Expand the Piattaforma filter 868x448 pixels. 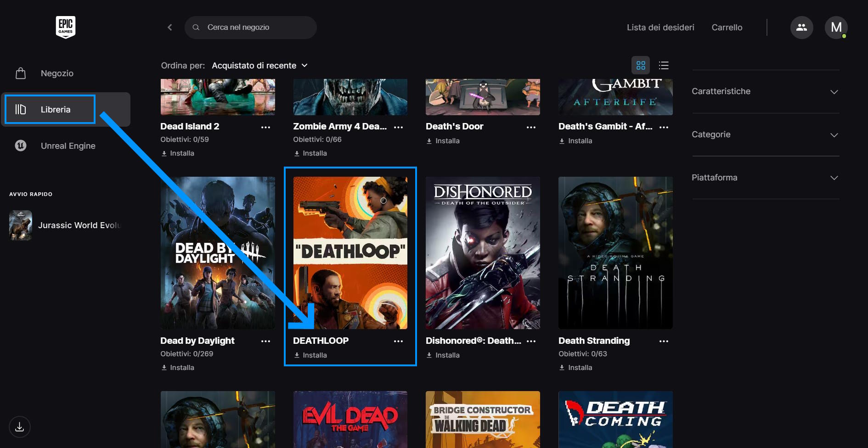click(x=766, y=178)
